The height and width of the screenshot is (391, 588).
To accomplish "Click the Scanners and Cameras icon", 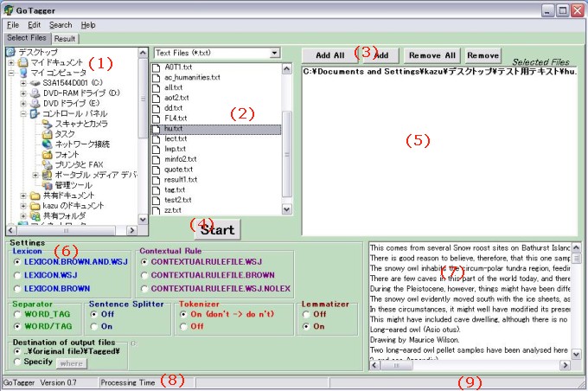I will (48, 124).
